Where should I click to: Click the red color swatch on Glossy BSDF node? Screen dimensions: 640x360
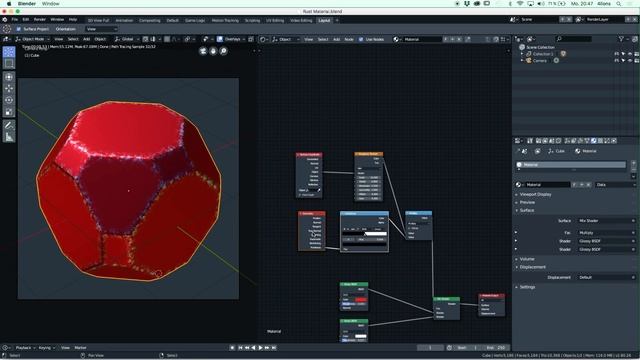tap(361, 300)
